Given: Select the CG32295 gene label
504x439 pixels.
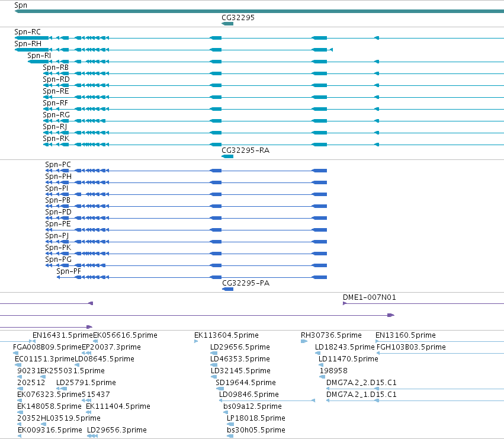Looking at the screenshot, I should click(238, 17).
